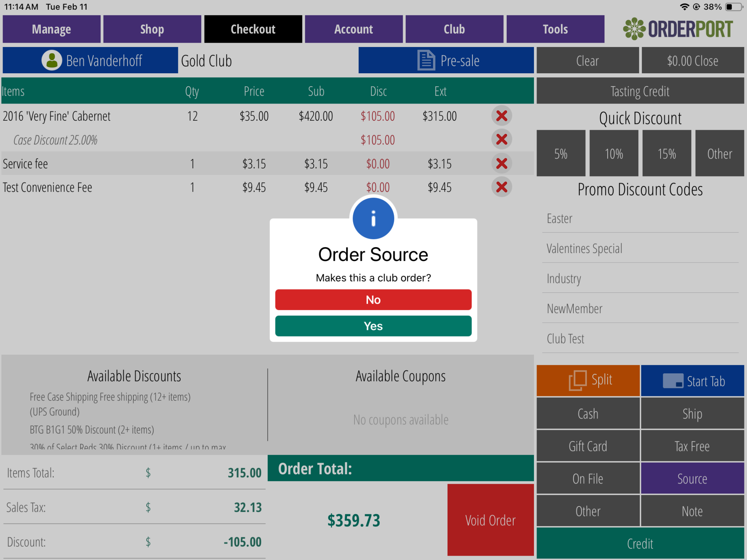Screen dimensions: 747x560
Task: Open the Pre-sale document icon
Action: [426, 60]
